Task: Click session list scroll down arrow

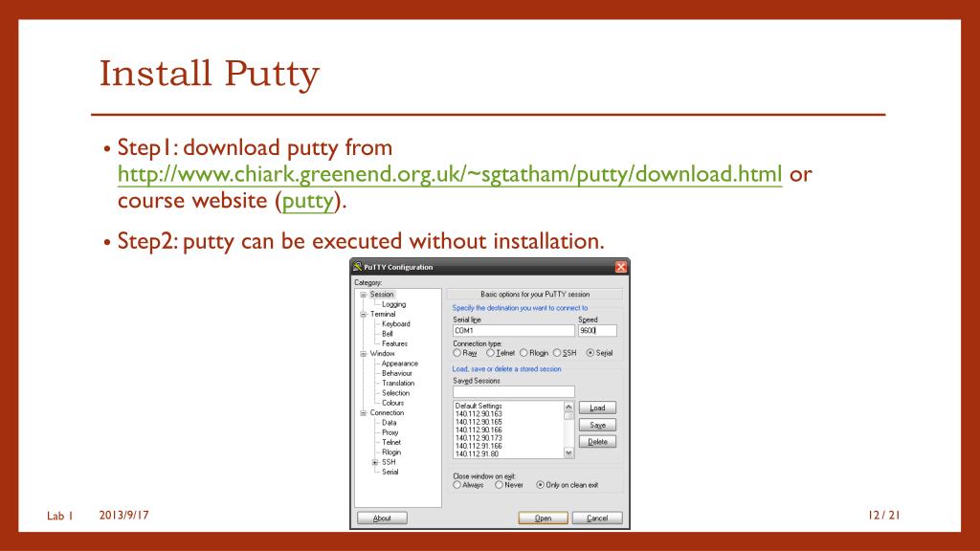Action: (568, 452)
